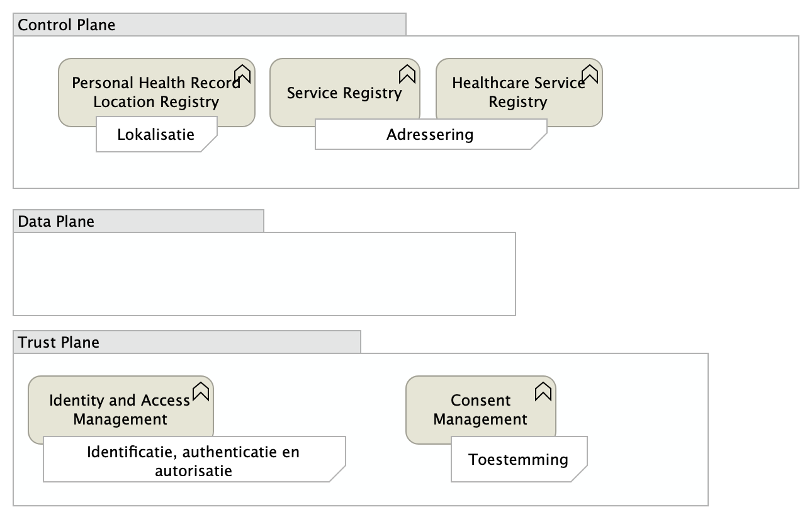The image size is (812, 519).
Task: Click the function icon on Personal Health Record Location Registry
Action: [x=242, y=74]
